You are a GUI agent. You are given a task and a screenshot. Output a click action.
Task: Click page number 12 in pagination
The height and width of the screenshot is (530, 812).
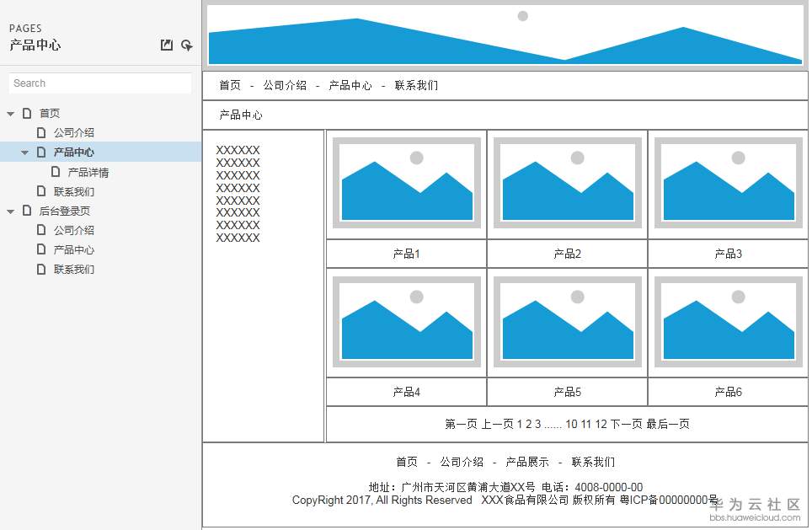[x=601, y=425]
